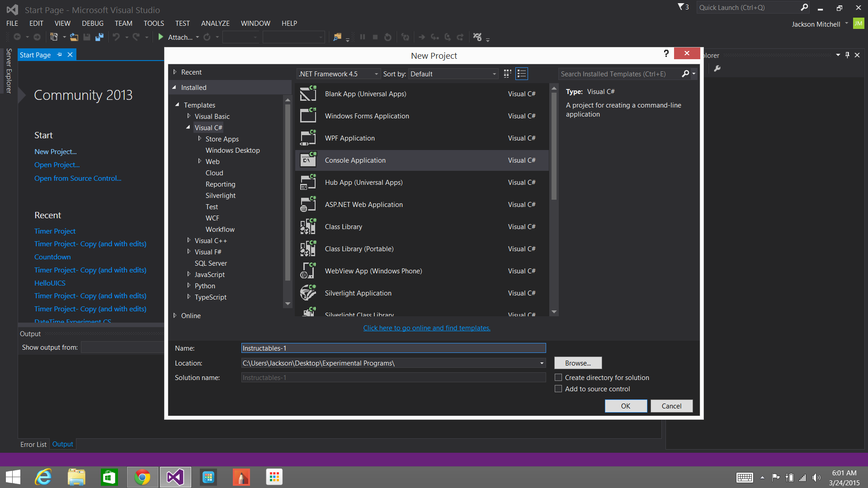The height and width of the screenshot is (488, 868).
Task: Click the New Project help question mark
Action: click(666, 54)
